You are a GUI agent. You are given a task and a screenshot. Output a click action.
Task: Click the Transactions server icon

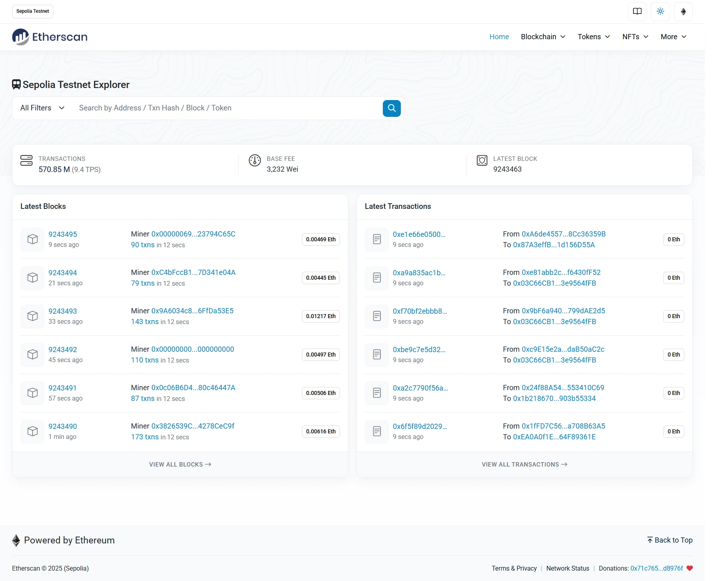tap(26, 160)
